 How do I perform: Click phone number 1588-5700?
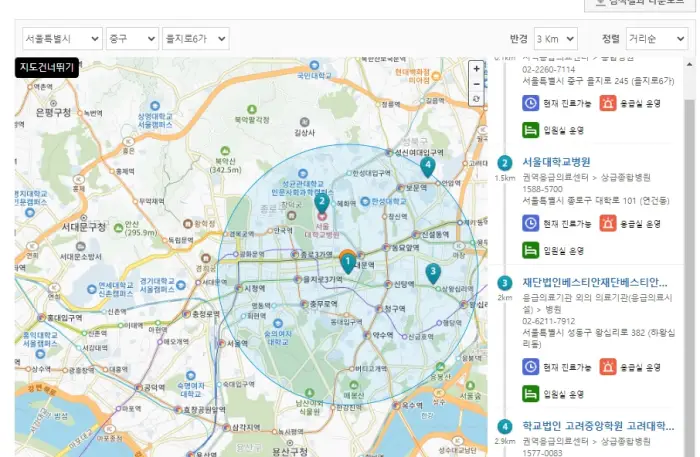(x=542, y=189)
